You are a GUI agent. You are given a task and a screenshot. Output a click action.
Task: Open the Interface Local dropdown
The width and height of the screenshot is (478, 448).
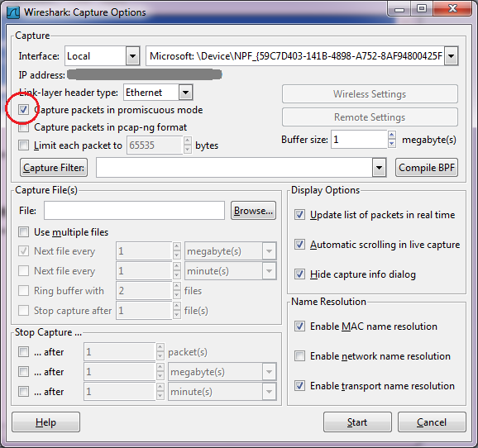pos(132,56)
